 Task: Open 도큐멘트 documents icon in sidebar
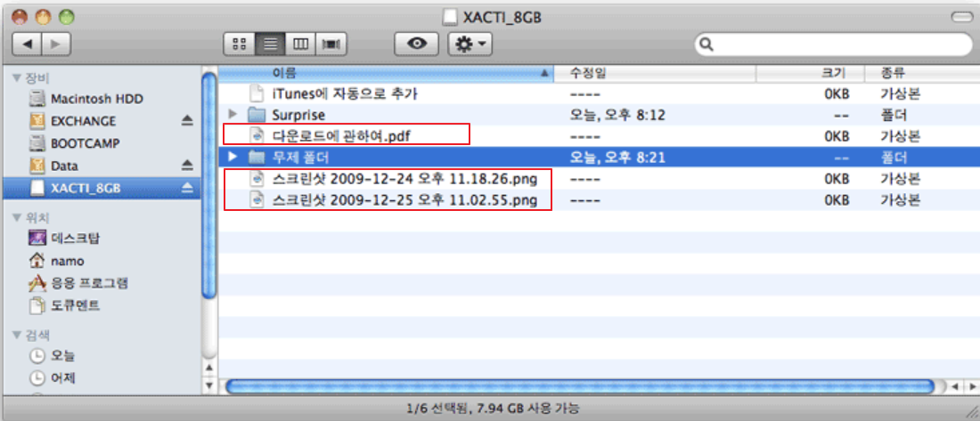click(38, 305)
